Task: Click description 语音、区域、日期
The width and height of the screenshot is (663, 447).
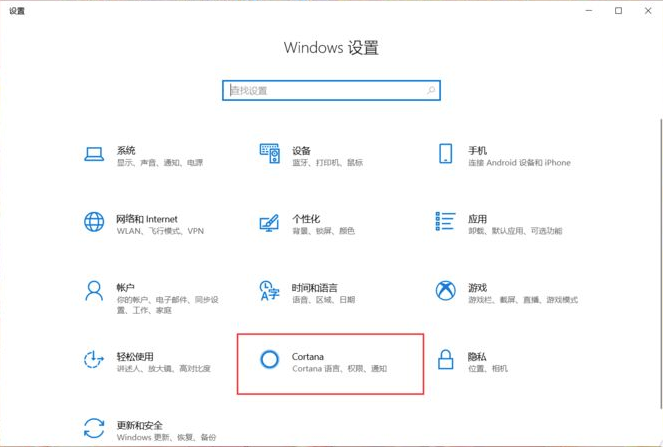Action: pyautogui.click(x=323, y=300)
